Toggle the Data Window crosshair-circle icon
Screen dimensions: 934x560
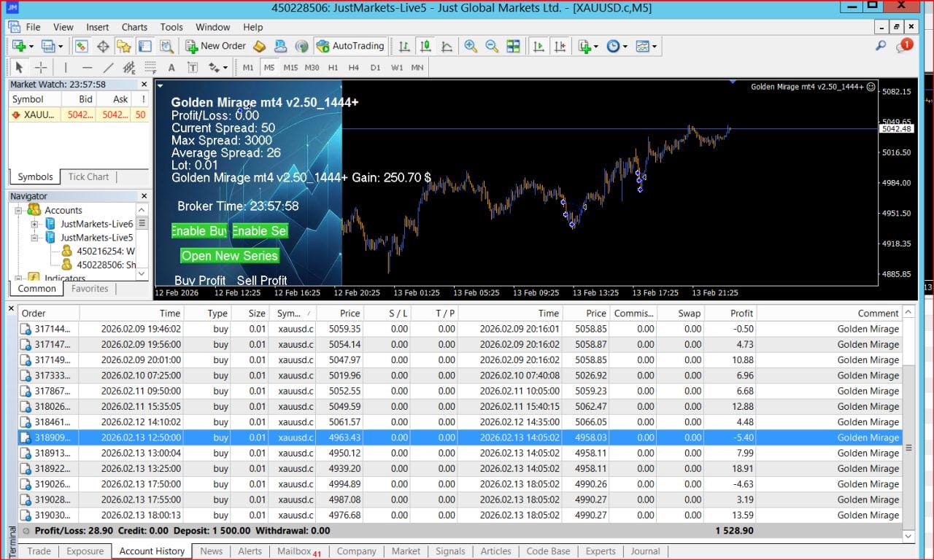tap(103, 46)
